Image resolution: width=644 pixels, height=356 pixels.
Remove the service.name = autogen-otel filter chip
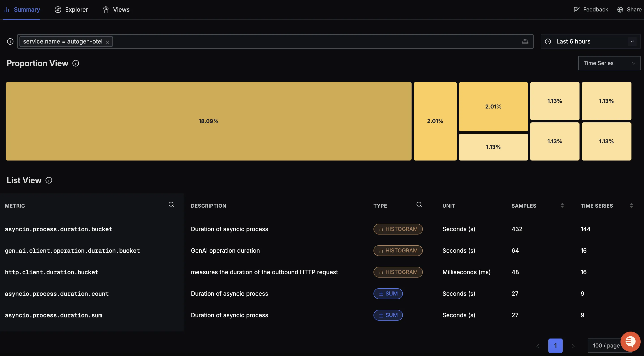pos(107,42)
